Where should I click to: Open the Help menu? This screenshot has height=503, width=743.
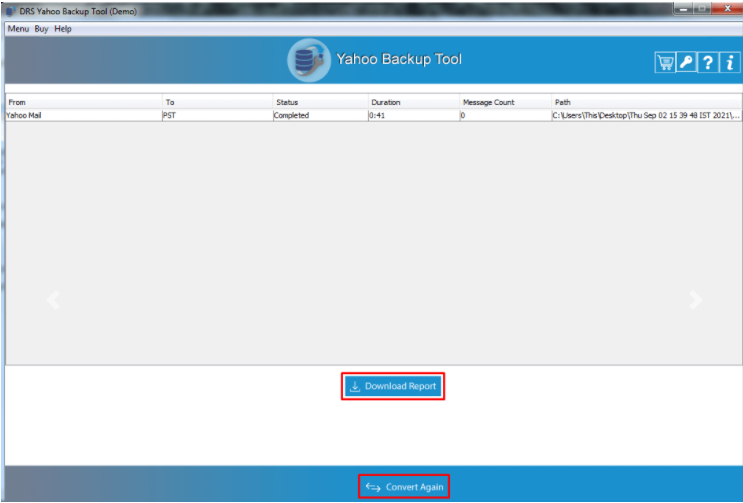[x=63, y=29]
